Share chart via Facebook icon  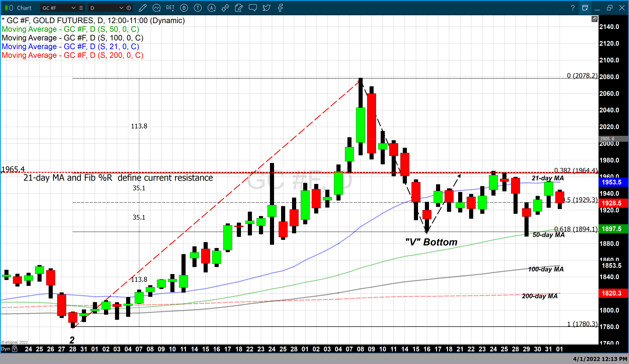(280, 8)
